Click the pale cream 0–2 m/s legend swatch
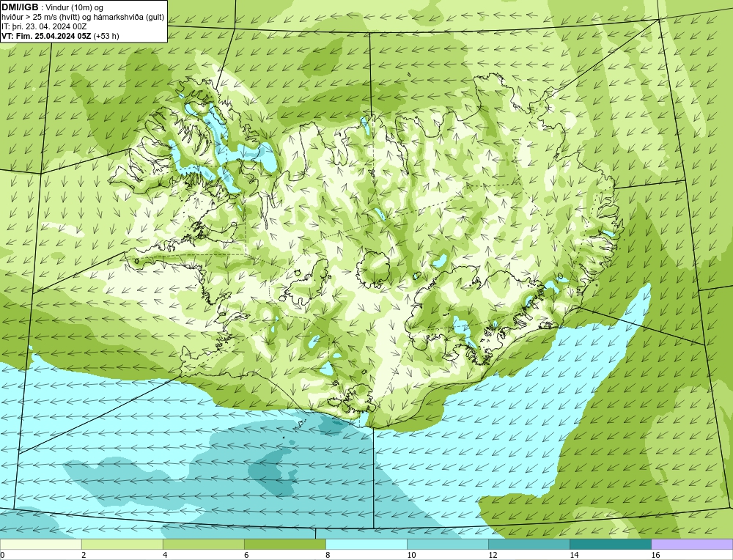This screenshot has height=560, width=733. pyautogui.click(x=40, y=544)
